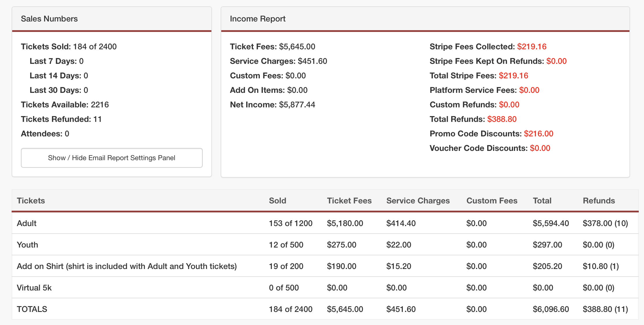
Task: Click the Income Report panel header
Action: 258,19
